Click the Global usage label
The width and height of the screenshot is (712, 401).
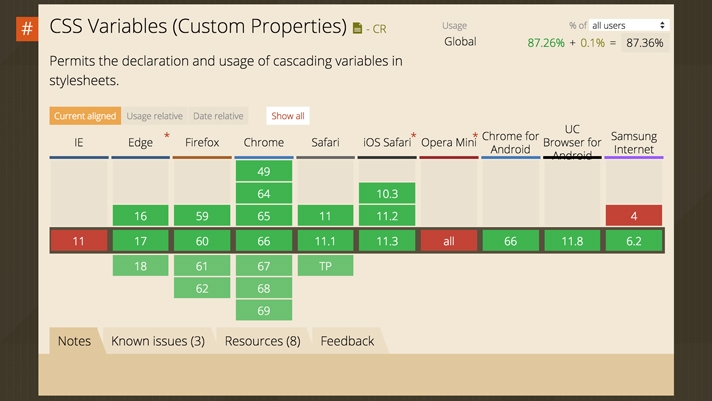coord(460,42)
